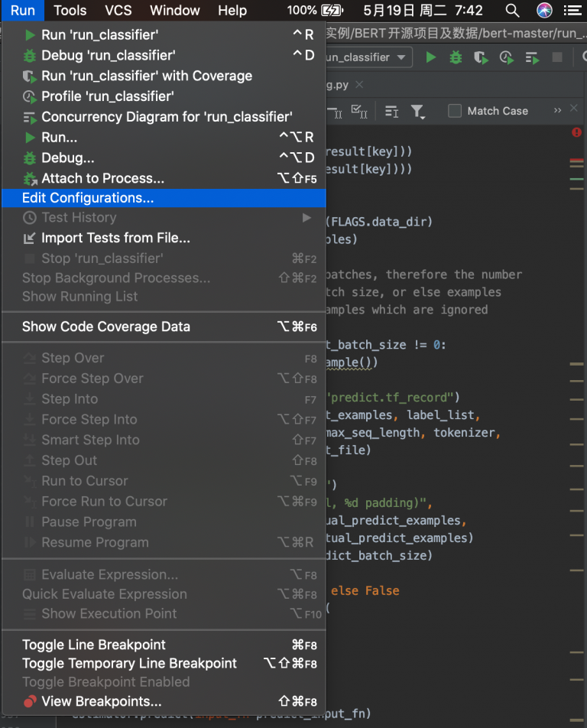The image size is (587, 728).
Task: Choose Profile 'run_classifier'
Action: 164,96
